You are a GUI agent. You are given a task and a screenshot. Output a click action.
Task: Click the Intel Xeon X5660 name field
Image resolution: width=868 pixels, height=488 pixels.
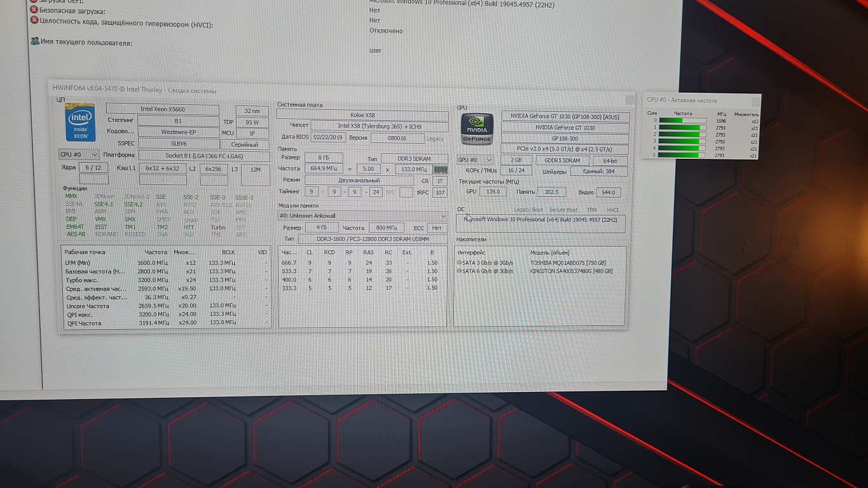pos(163,109)
